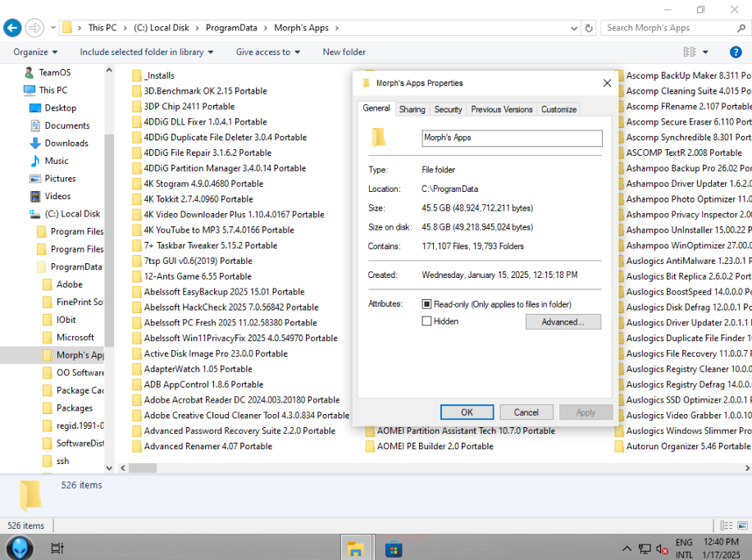Select the Microsoft folder in sidebar
Screen dimensions: 752x560
point(75,338)
